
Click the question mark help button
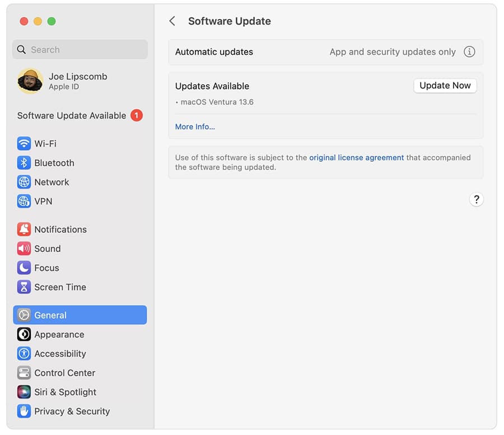[477, 199]
